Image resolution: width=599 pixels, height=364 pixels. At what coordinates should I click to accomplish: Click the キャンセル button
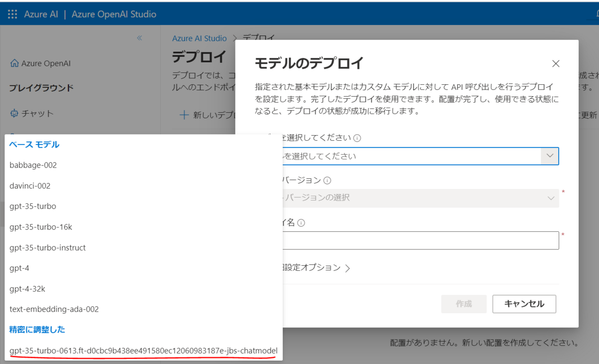coord(524,304)
